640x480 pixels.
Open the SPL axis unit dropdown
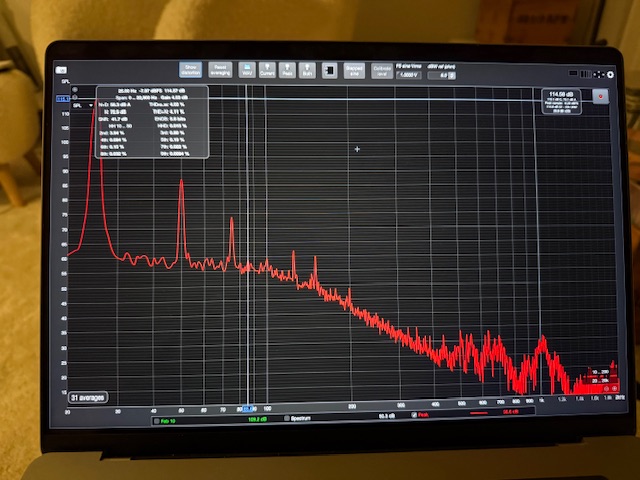(76, 104)
